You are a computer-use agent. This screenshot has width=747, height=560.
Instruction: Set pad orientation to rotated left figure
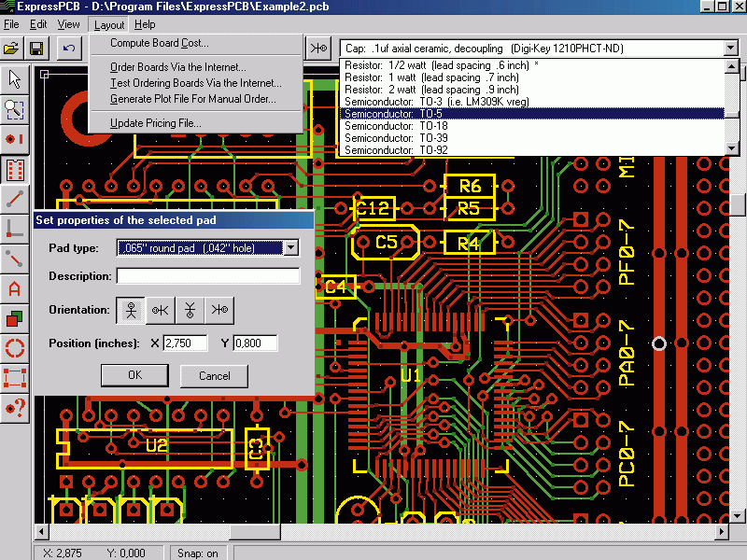click(x=160, y=311)
